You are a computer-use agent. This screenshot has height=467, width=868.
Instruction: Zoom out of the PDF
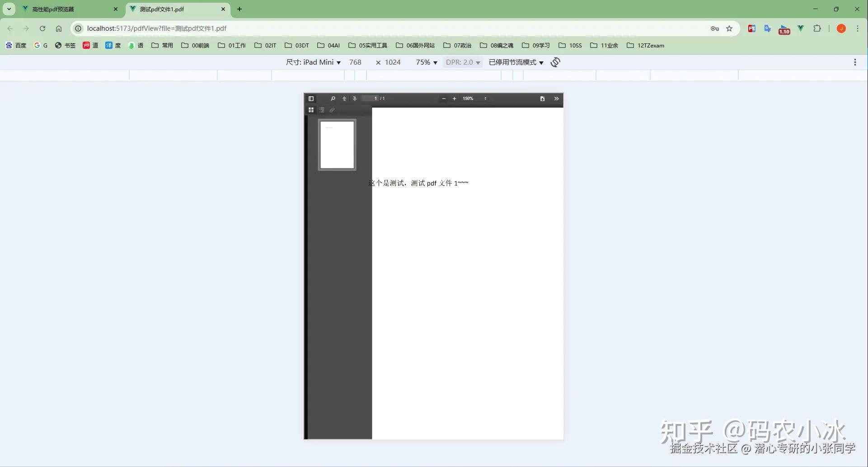pos(444,99)
